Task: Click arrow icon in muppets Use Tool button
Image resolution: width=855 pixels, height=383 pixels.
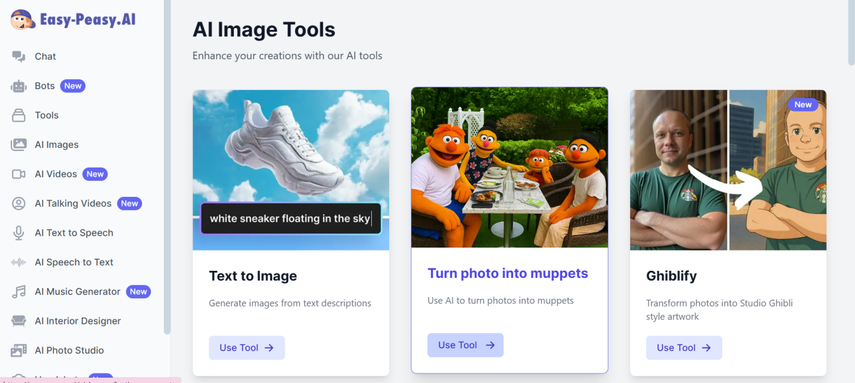Action: tap(490, 345)
